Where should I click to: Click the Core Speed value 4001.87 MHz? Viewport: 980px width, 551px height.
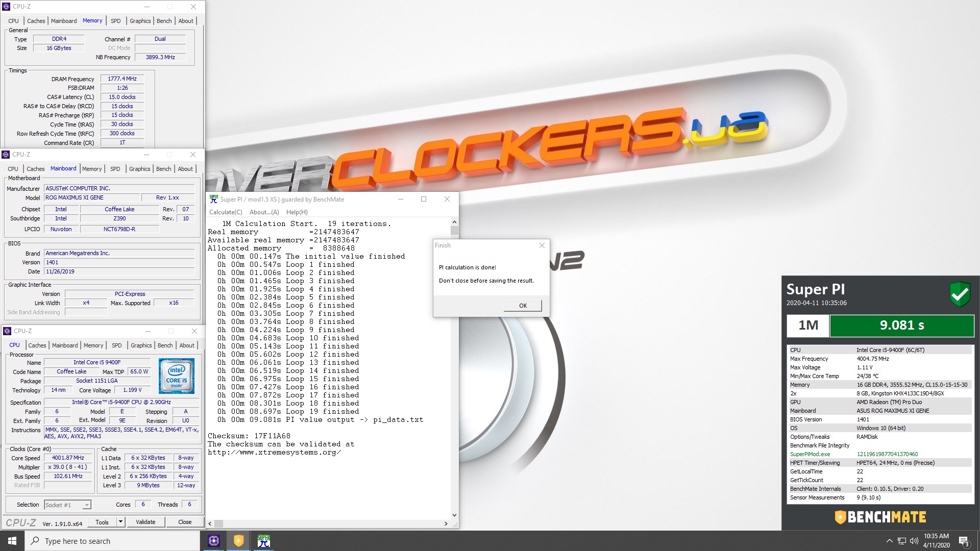[x=68, y=458]
